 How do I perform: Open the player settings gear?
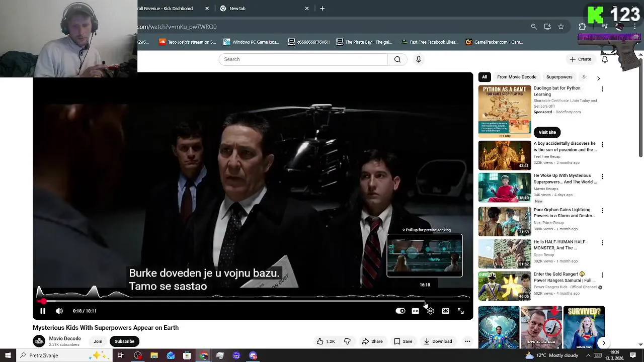coord(430,311)
